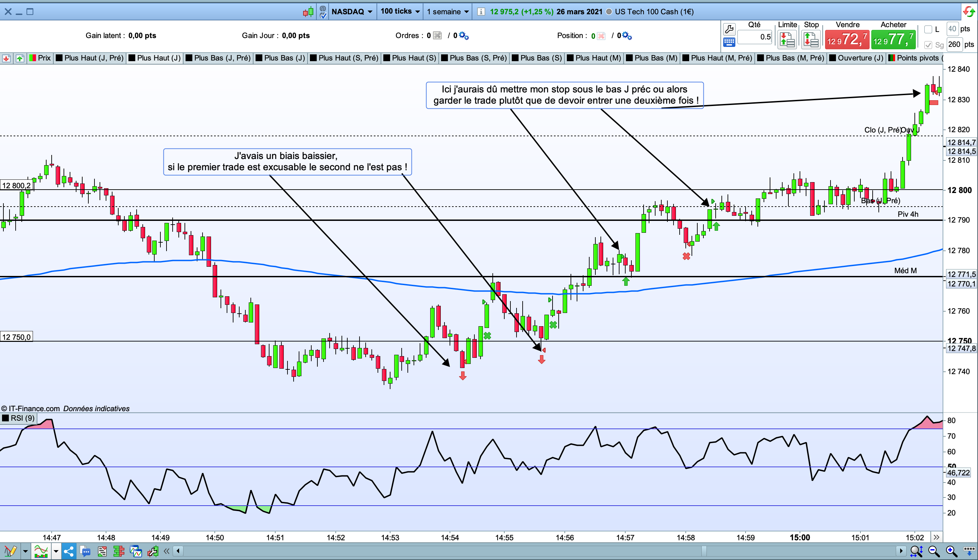978x560 pixels.
Task: Toggle the Sg stop checkbox
Action: [928, 45]
